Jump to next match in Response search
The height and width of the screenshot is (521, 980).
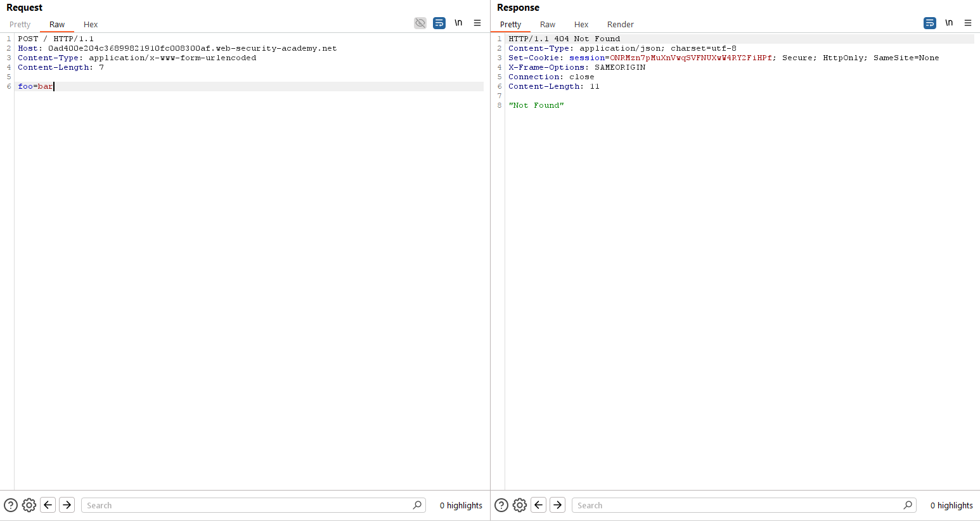[x=558, y=505]
